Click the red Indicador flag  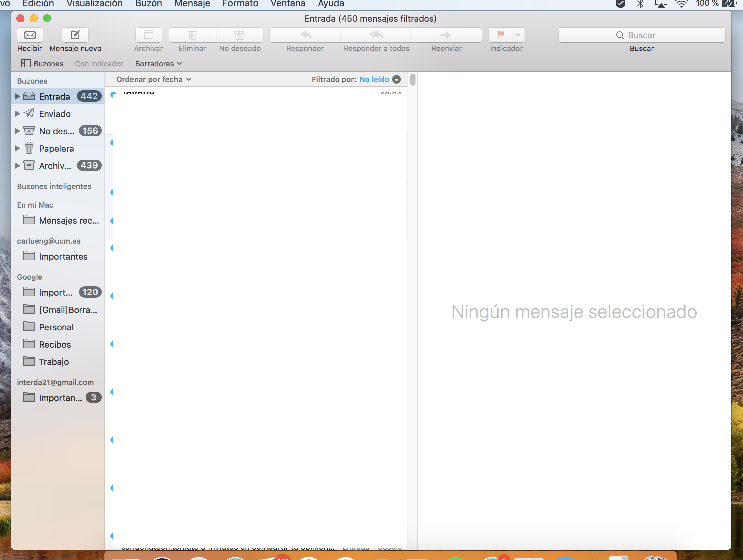click(x=501, y=35)
